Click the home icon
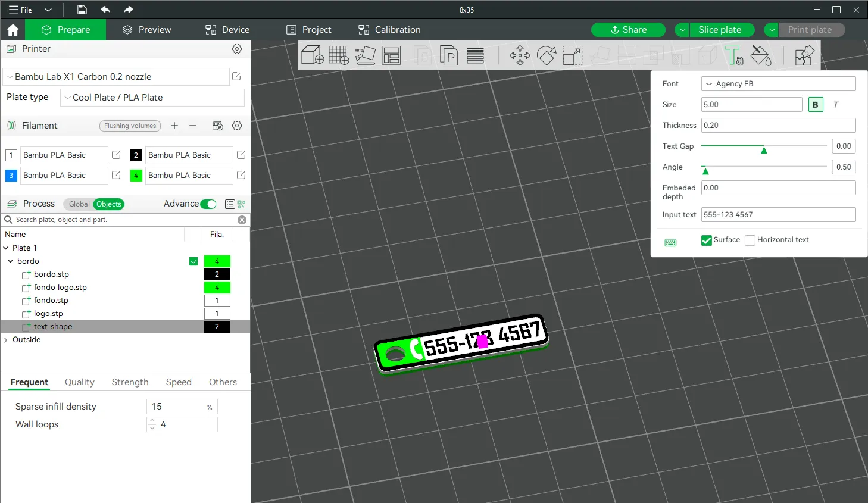 tap(13, 30)
